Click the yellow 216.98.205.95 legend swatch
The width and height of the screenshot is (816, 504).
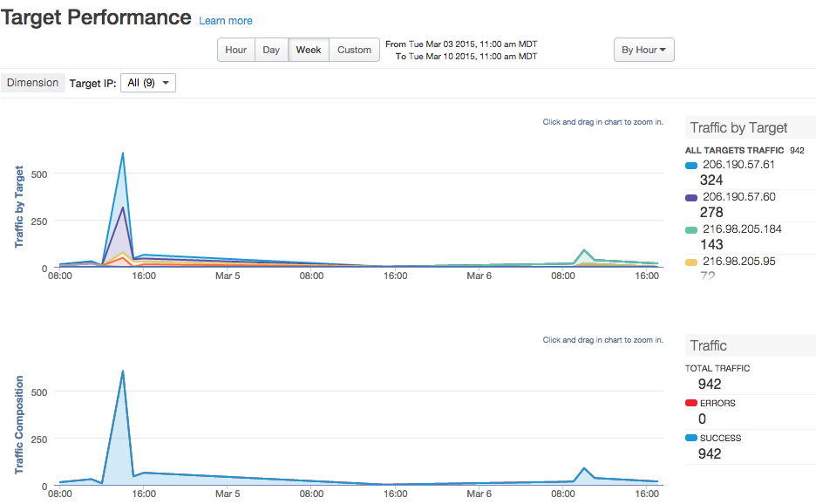pos(691,262)
